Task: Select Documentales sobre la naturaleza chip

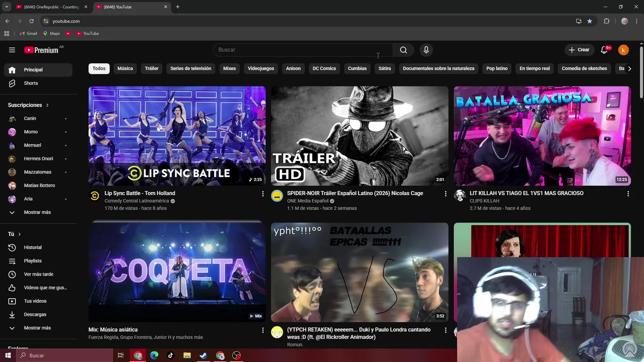Action: pos(439,68)
